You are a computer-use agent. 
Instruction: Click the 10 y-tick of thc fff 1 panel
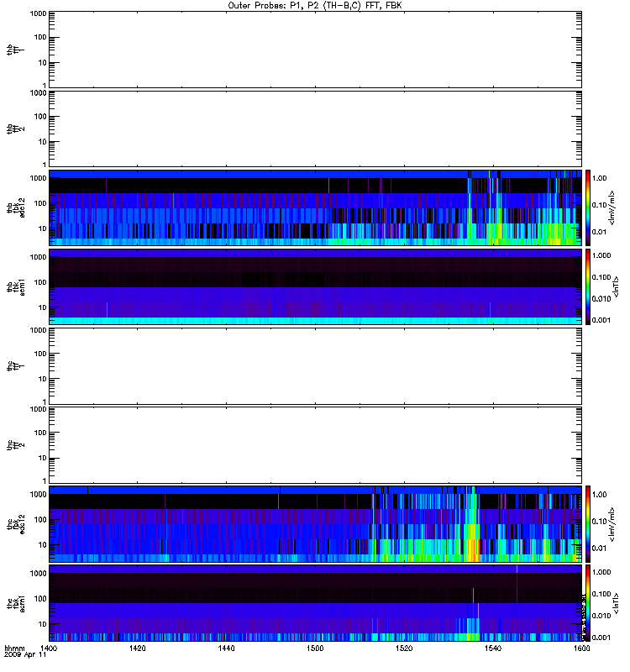[x=43, y=380]
